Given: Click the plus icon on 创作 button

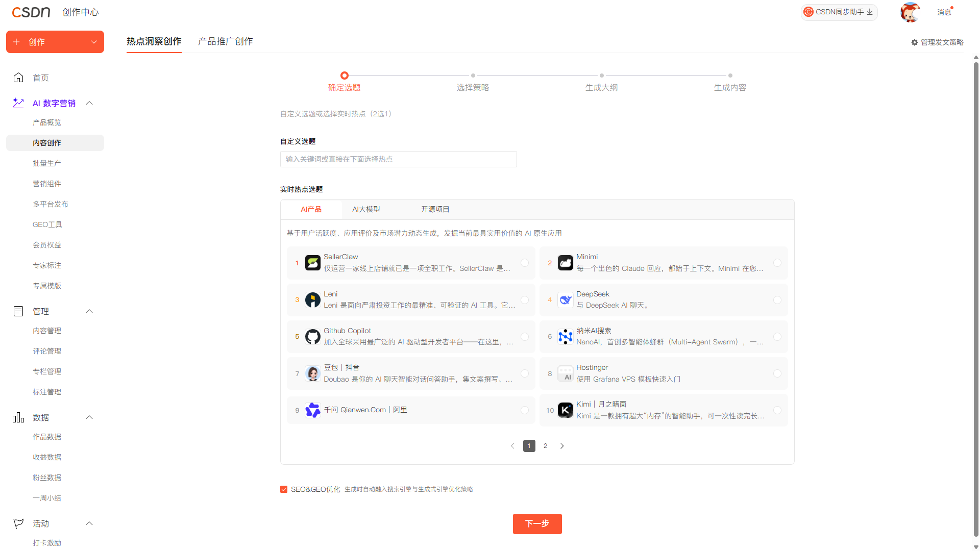Looking at the screenshot, I should point(16,42).
